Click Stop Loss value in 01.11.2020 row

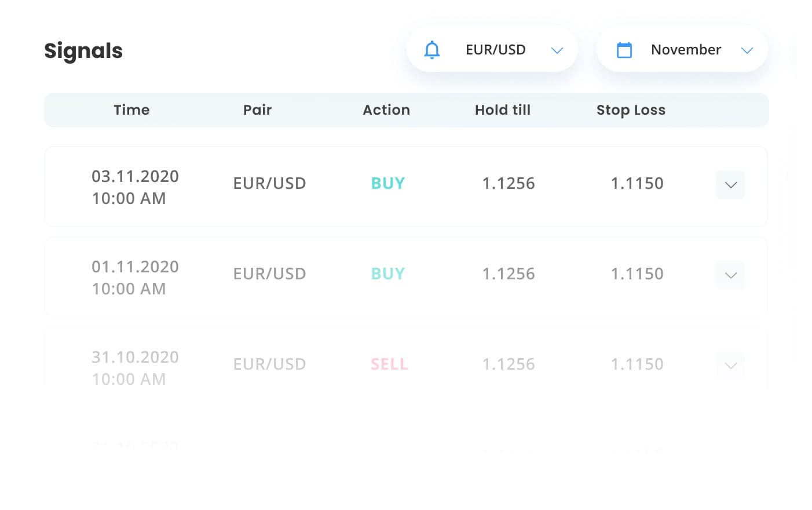pos(637,274)
